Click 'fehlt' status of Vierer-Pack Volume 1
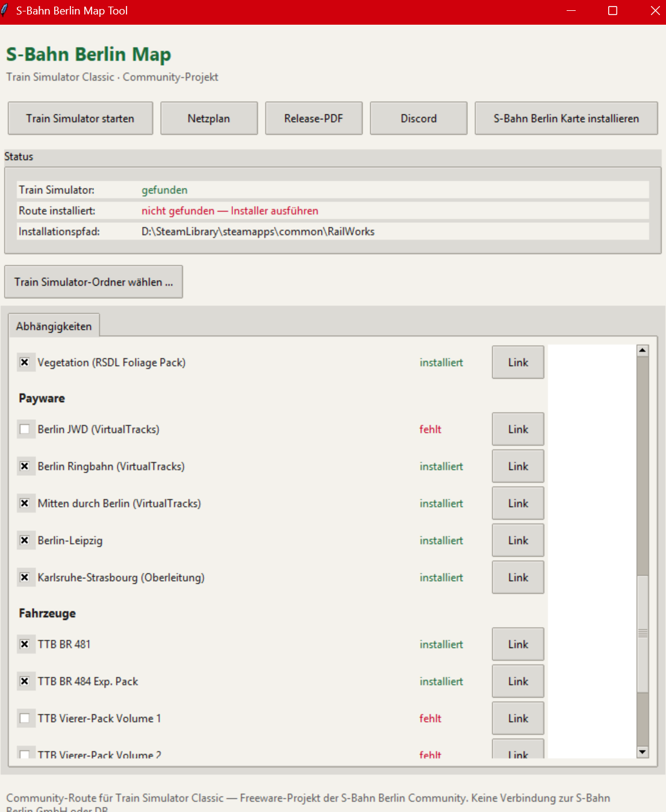The width and height of the screenshot is (666, 812). click(x=431, y=719)
